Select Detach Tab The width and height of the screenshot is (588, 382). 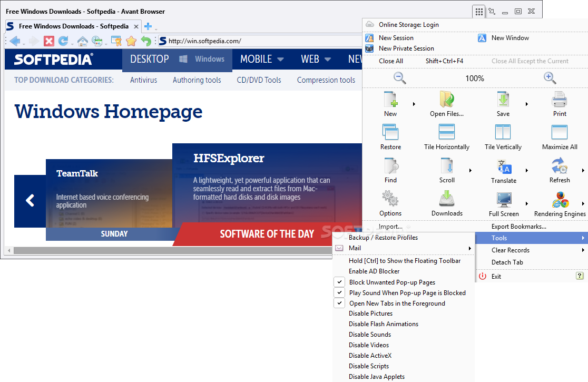click(x=507, y=262)
